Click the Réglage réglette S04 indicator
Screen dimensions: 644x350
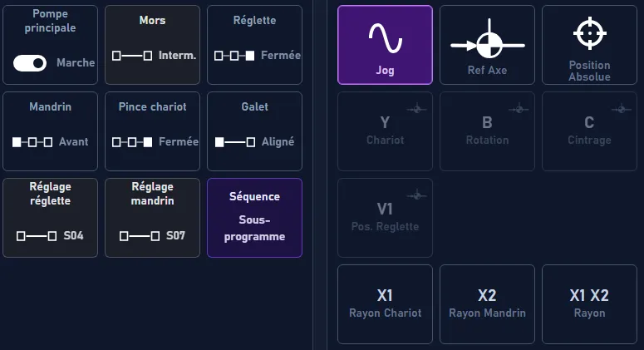[x=37, y=236]
